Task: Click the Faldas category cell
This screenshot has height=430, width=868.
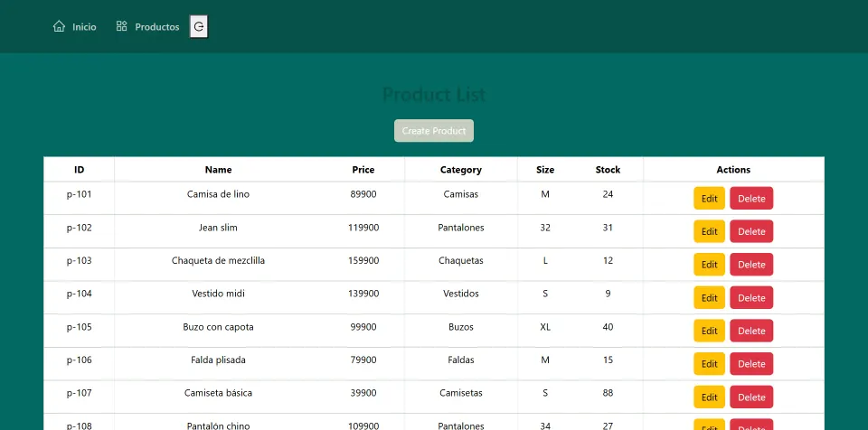Action: coord(460,363)
